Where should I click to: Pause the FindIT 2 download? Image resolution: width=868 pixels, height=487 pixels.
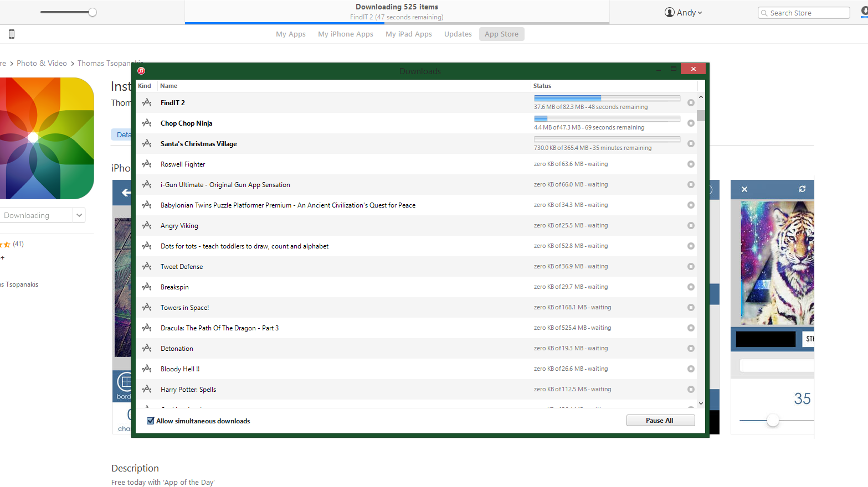point(691,102)
